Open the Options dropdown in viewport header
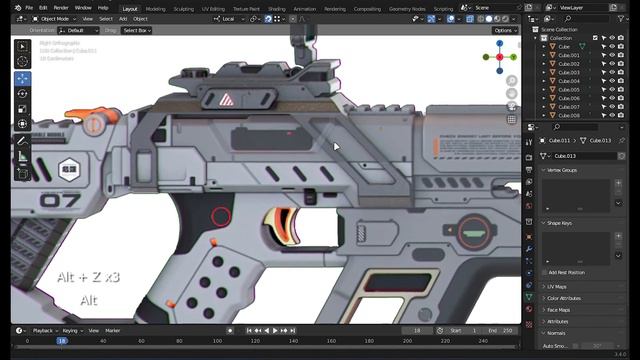Image resolution: width=640 pixels, height=360 pixels. pyautogui.click(x=505, y=30)
